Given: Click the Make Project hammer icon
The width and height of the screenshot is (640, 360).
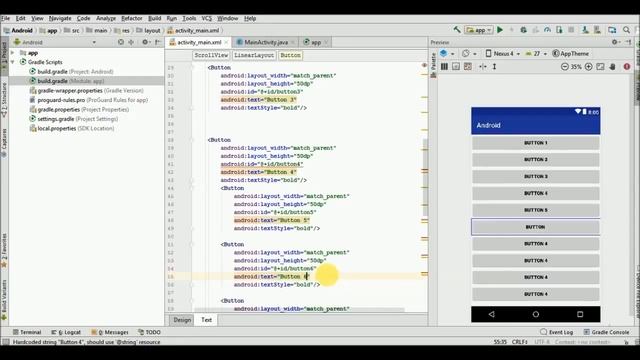Looking at the screenshot, I should point(457,30).
